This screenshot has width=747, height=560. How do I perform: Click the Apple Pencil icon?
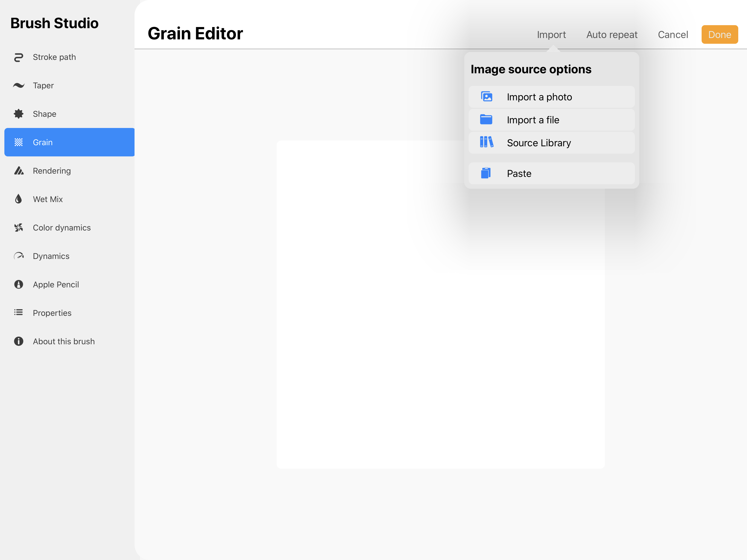pos(19,284)
